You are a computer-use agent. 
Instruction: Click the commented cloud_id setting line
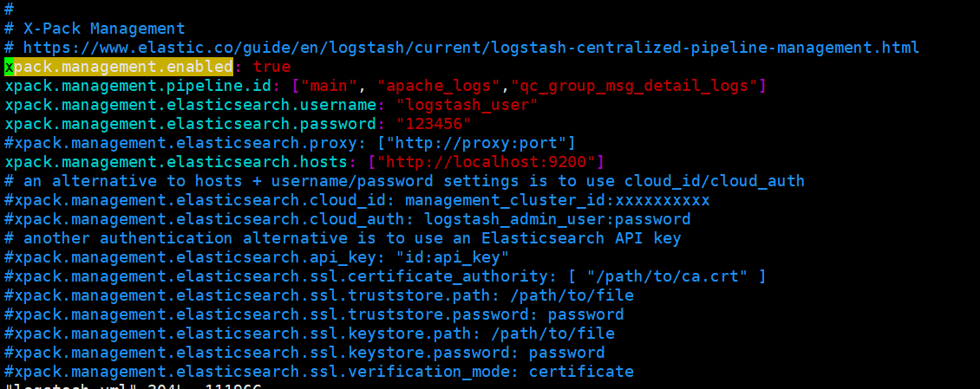[356, 200]
